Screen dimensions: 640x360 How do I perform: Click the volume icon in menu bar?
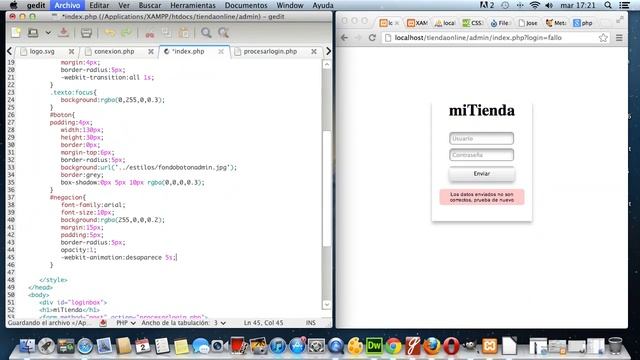549,5
